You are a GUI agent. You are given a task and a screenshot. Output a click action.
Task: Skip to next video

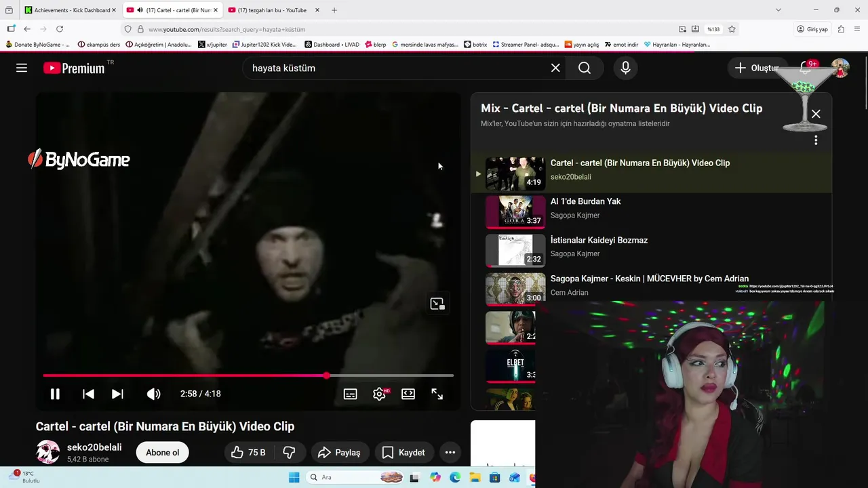[117, 394]
